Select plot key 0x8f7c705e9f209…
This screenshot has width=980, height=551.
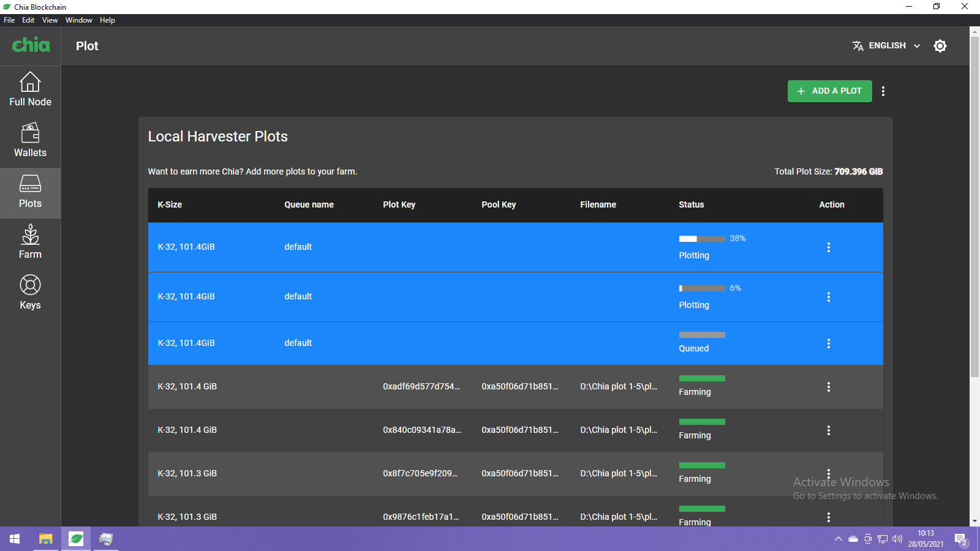[x=420, y=474]
